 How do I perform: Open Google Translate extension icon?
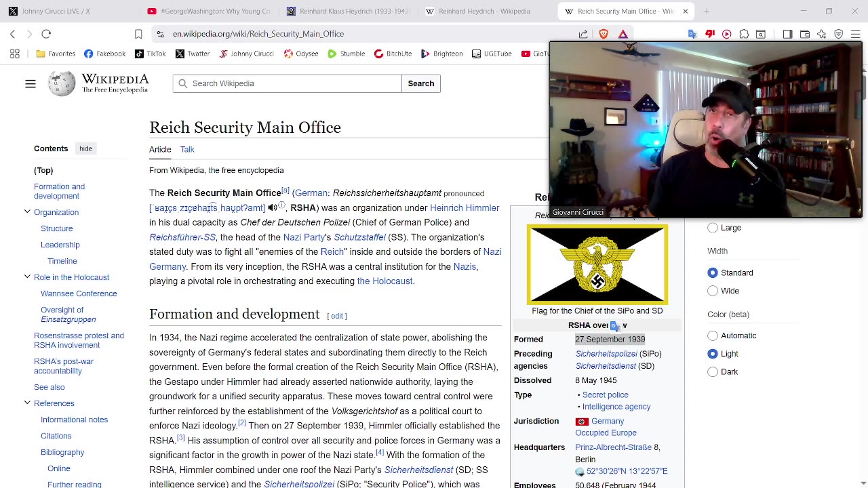(x=692, y=34)
